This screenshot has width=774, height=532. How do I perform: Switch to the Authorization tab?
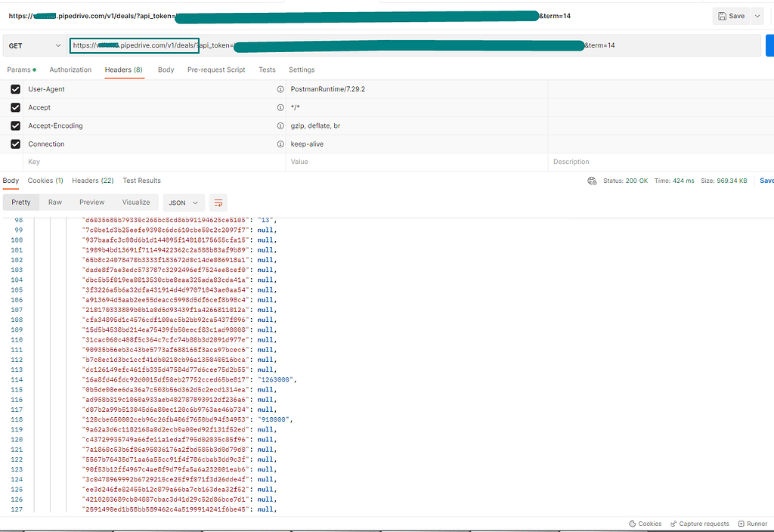70,69
